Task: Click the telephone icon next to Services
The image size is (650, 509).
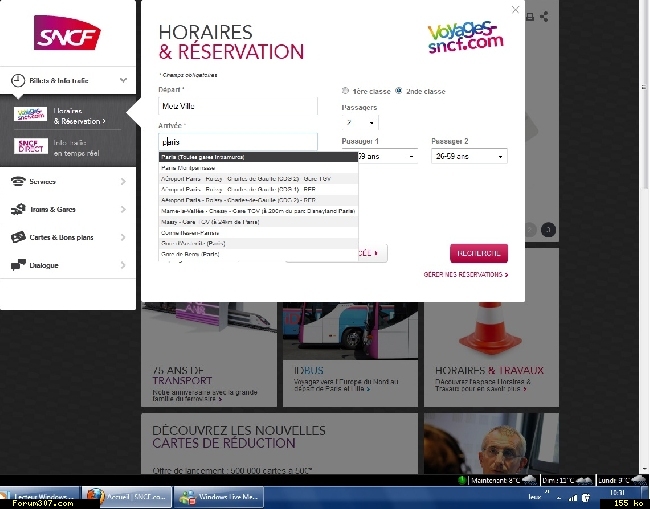Action: point(19,181)
